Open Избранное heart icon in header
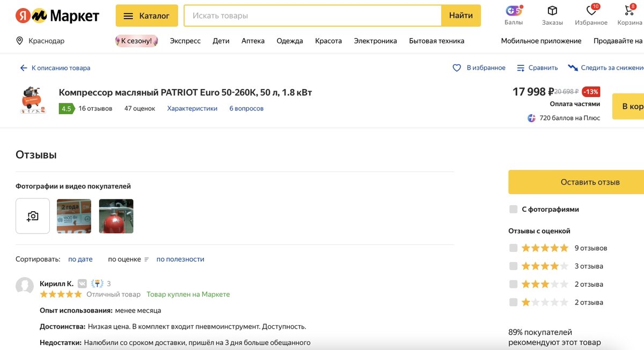This screenshot has height=350, width=644. (591, 11)
